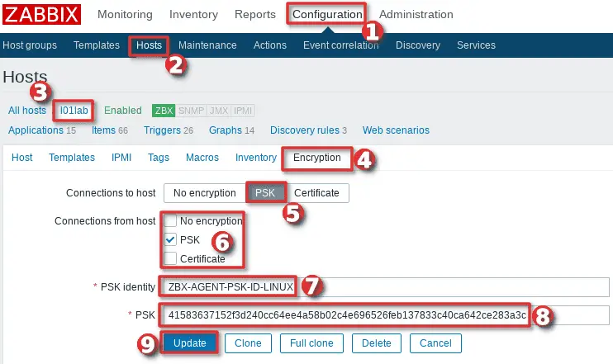
Task: Open the Configuration menu
Action: (x=327, y=14)
